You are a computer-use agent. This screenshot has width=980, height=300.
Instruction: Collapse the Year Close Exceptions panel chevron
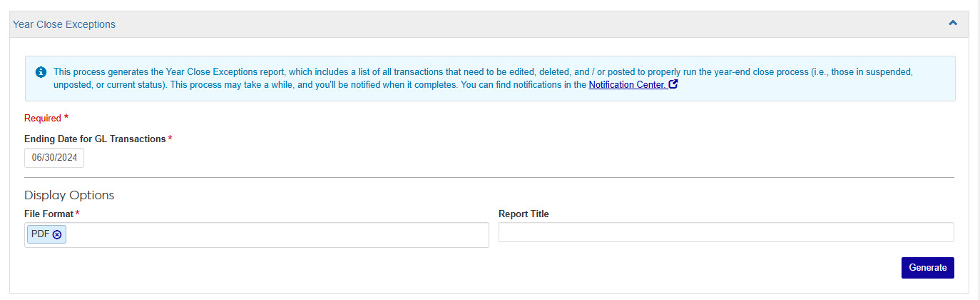(952, 23)
